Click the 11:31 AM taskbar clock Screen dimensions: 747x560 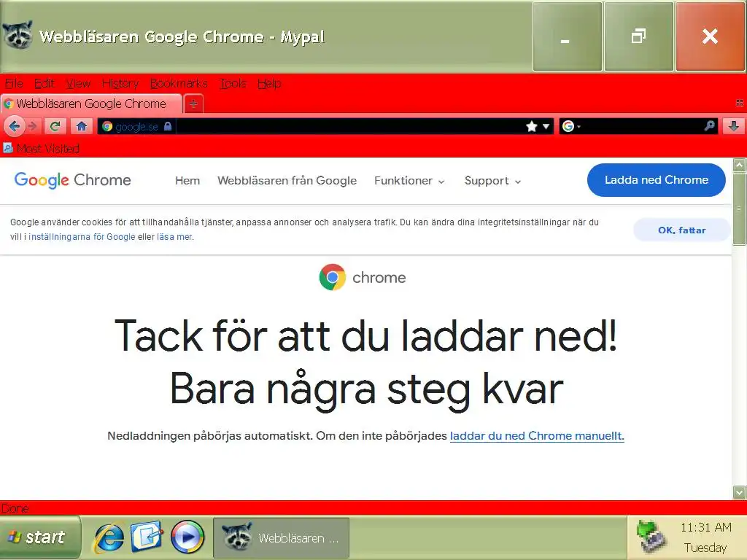tap(705, 528)
